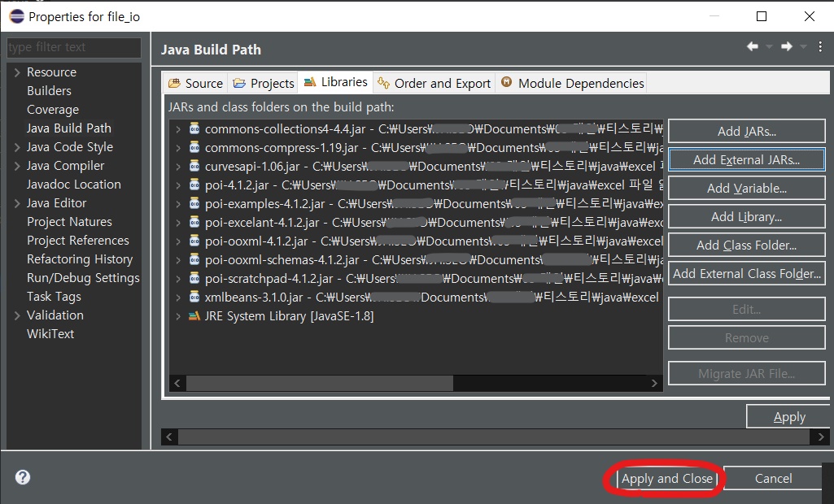This screenshot has width=834, height=504.
Task: Click the commons-collections4-4.4.jar jar icon
Action: (194, 128)
